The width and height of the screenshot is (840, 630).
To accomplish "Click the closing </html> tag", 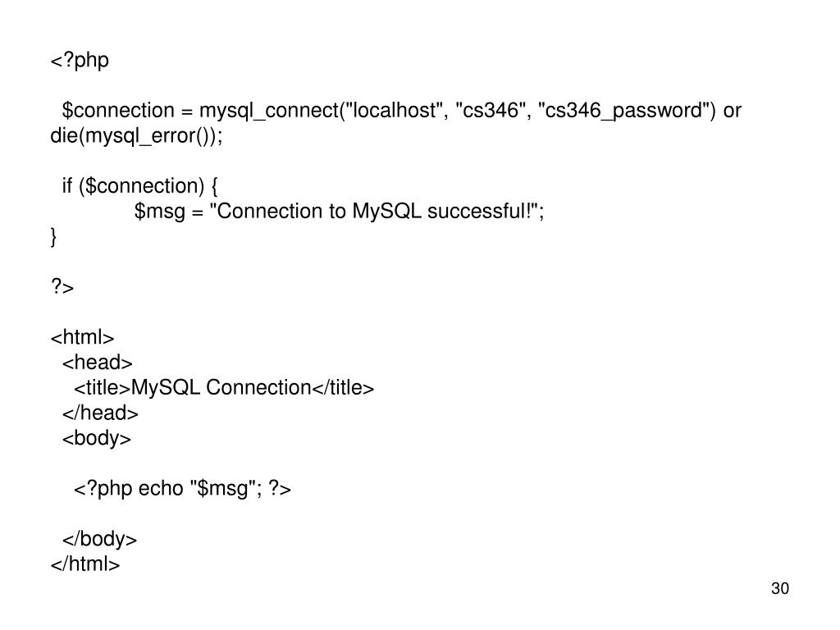I will coord(85,564).
